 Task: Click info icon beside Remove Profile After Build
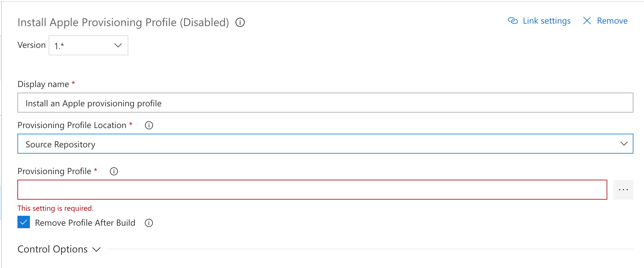tap(149, 223)
